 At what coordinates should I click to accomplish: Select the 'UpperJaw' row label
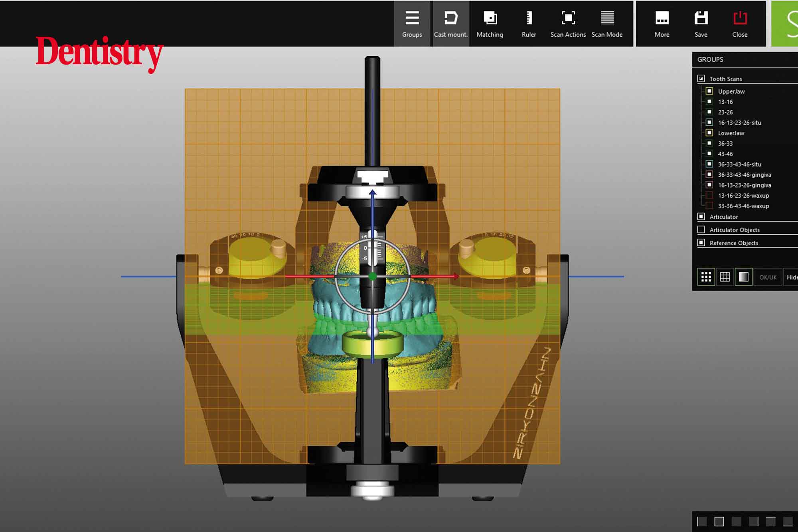pyautogui.click(x=731, y=91)
